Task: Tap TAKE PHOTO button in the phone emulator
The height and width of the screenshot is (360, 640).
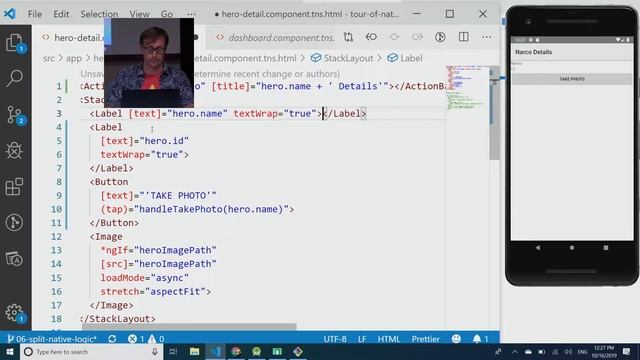Action: (572, 79)
